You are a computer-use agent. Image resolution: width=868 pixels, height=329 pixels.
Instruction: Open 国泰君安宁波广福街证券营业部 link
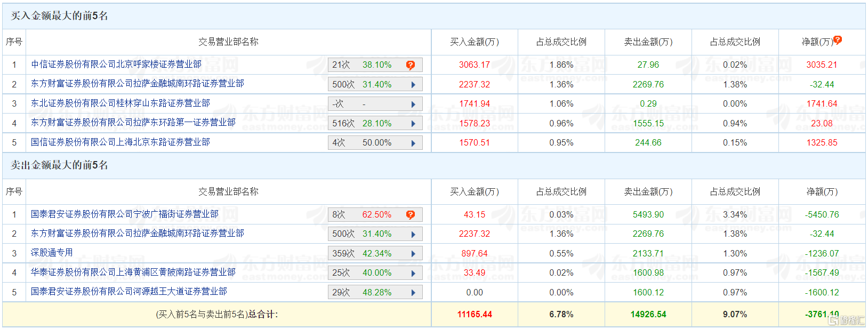tap(125, 214)
